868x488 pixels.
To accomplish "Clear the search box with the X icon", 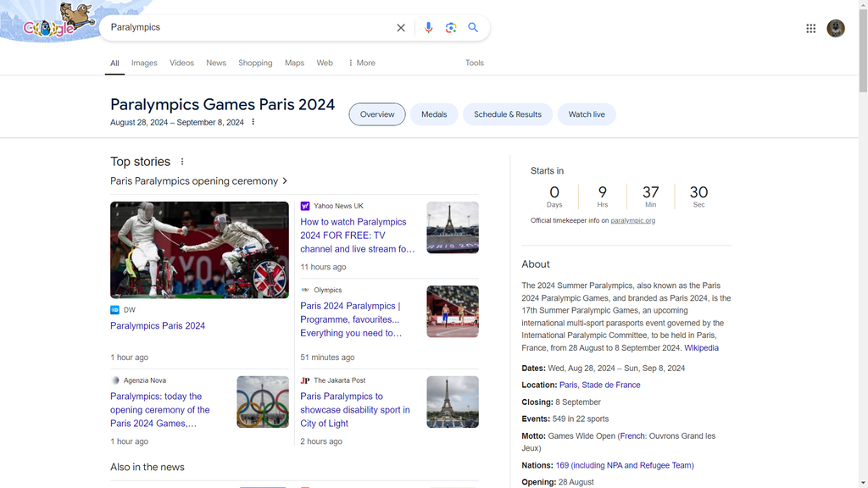I will point(401,28).
